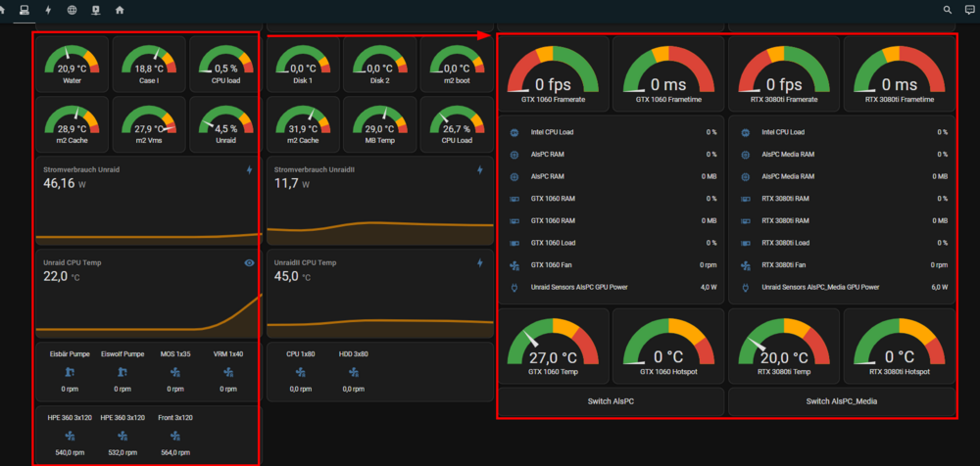Image resolution: width=980 pixels, height=466 pixels.
Task: Click the 11,7 W power value
Action: click(x=292, y=183)
